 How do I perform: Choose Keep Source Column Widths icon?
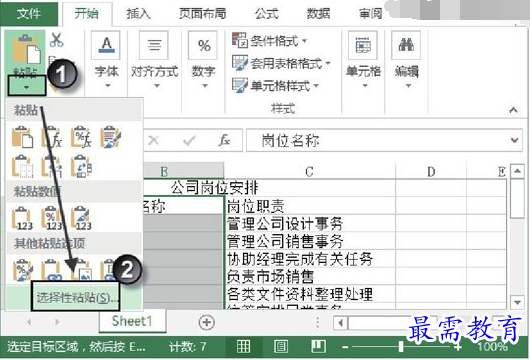(x=52, y=166)
